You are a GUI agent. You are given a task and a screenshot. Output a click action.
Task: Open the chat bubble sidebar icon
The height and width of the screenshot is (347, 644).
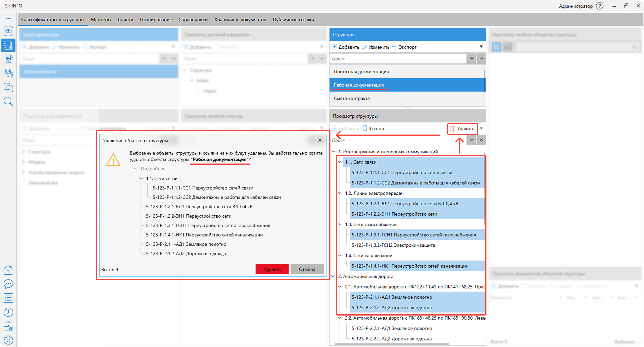click(8, 284)
